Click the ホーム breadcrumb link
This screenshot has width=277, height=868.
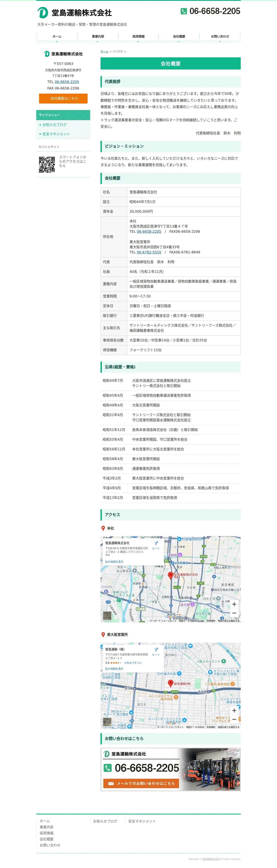pos(104,52)
